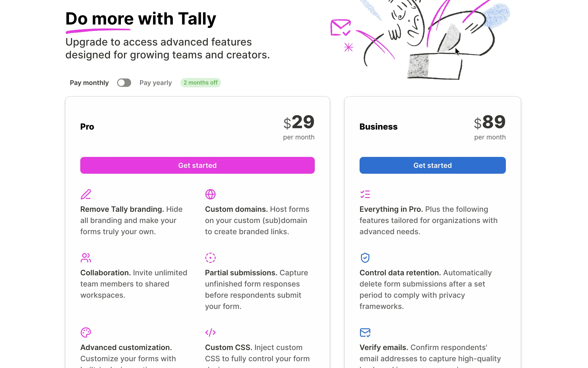Click the palette icon for Advanced customization

pyautogui.click(x=86, y=333)
